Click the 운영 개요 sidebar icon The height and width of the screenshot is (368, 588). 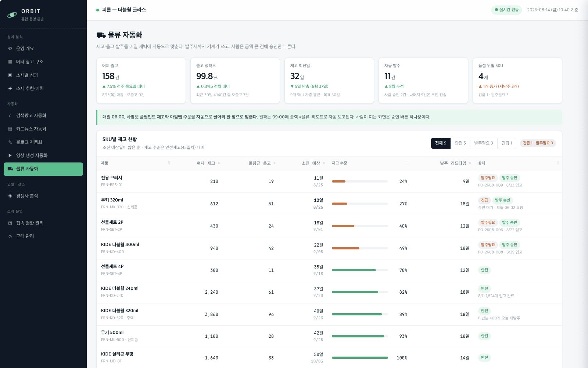point(10,49)
